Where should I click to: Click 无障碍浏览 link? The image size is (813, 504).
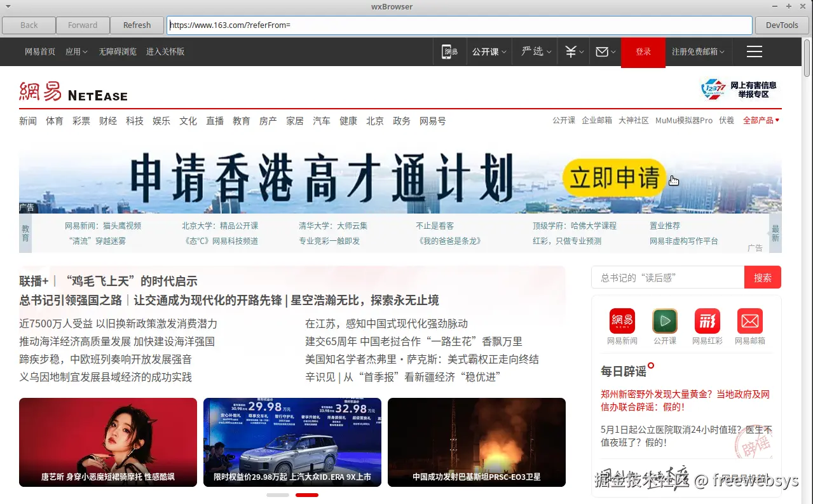[x=118, y=51]
